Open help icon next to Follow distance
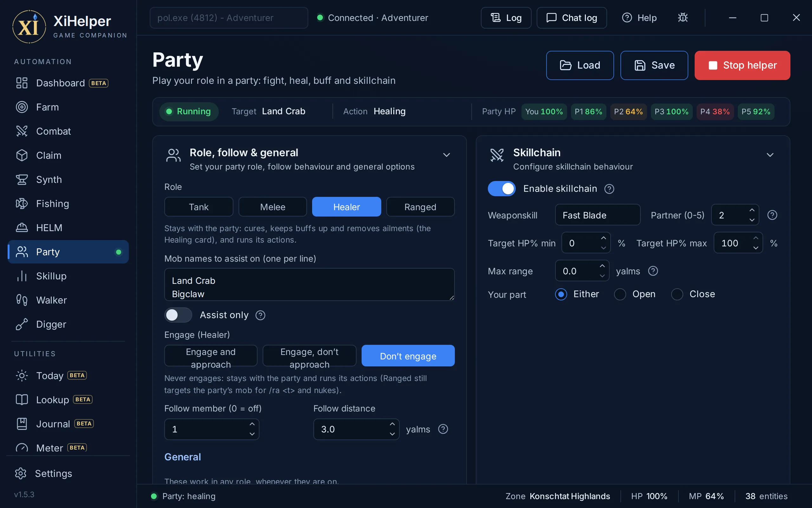 (x=443, y=429)
